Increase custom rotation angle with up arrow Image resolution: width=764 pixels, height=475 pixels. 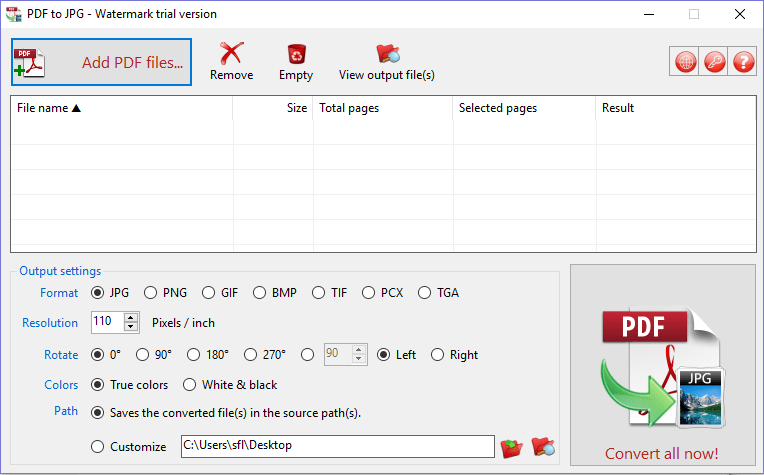[359, 349]
